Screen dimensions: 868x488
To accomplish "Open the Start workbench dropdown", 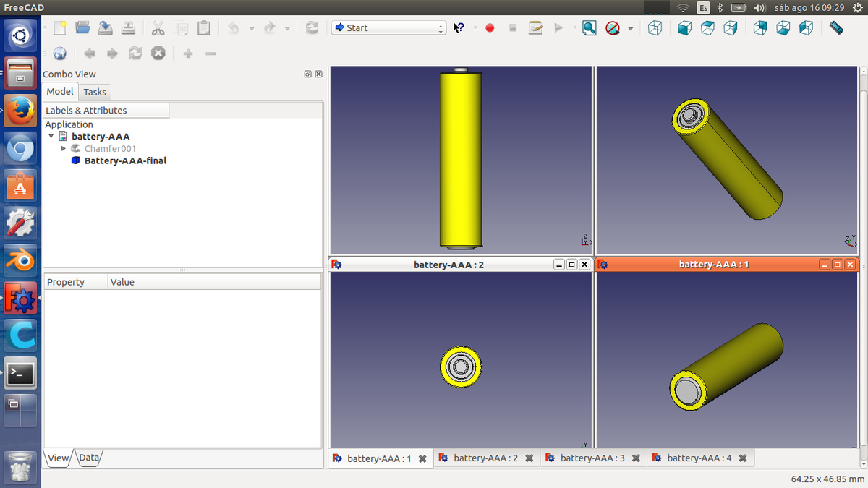I will pyautogui.click(x=388, y=28).
